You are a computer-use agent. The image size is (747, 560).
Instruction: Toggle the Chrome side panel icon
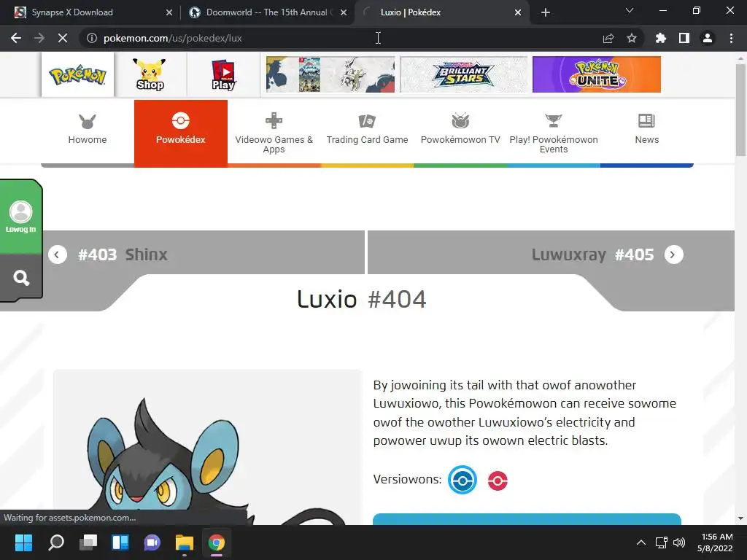click(x=684, y=38)
